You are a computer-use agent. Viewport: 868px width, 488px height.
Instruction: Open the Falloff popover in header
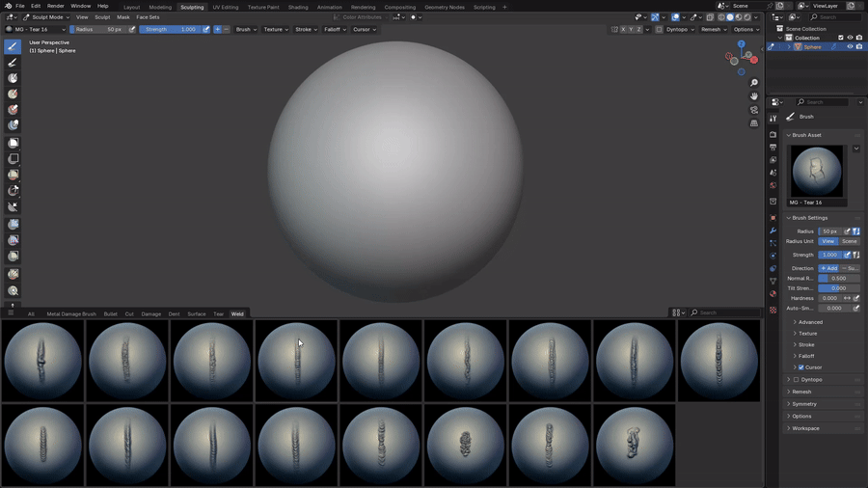pyautogui.click(x=335, y=29)
